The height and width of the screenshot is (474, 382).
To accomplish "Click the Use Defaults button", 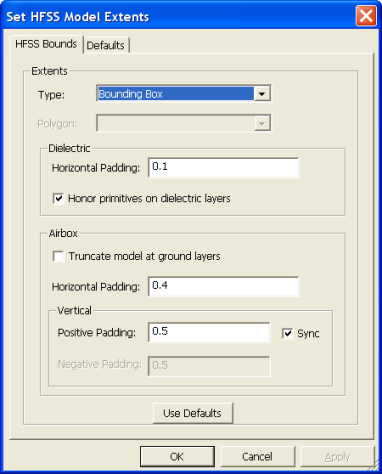I will pos(193,413).
